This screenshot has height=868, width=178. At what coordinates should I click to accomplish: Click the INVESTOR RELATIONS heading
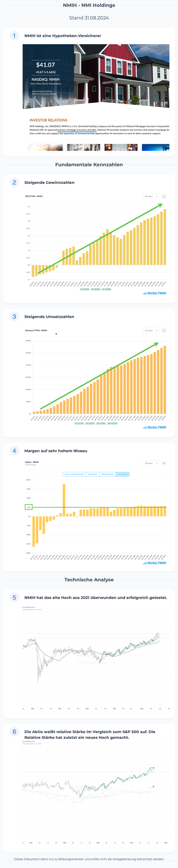click(x=48, y=120)
